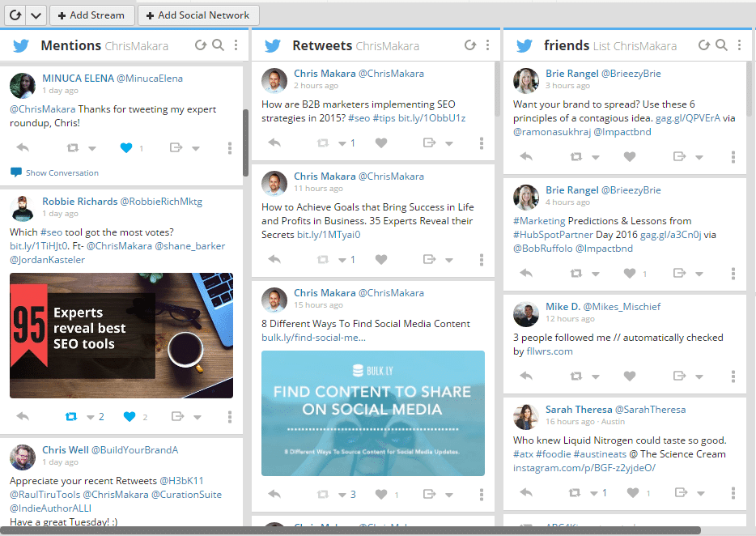756x536 pixels.
Task: Send Brie Rangel's contagious idea tweet elsewhere
Action: [x=679, y=156]
